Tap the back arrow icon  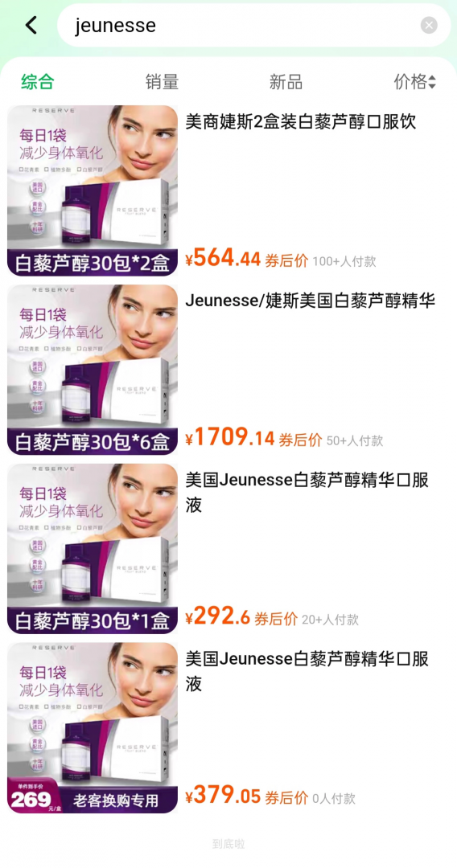tap(31, 26)
